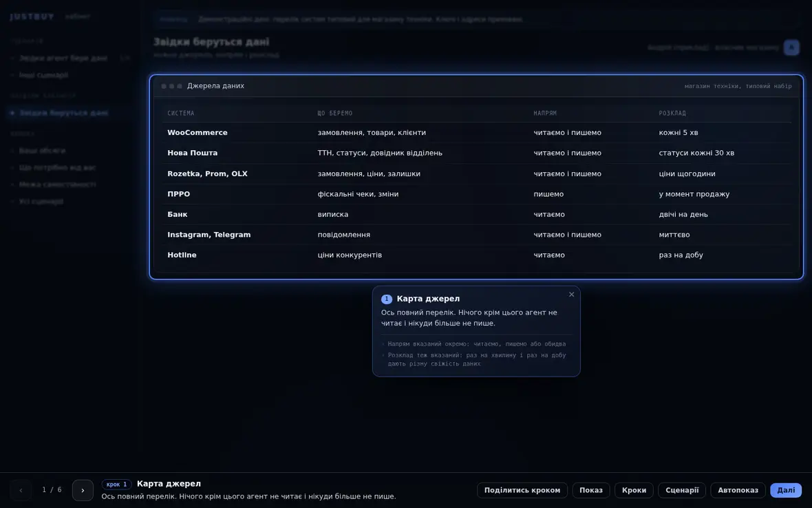Image resolution: width=812 pixels, height=508 pixels.
Task: Click Поділитись кроком
Action: click(522, 490)
